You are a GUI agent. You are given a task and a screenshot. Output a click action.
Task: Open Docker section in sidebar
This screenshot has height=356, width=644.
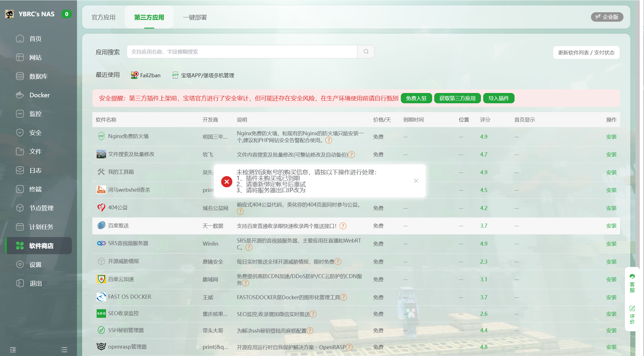tap(39, 95)
